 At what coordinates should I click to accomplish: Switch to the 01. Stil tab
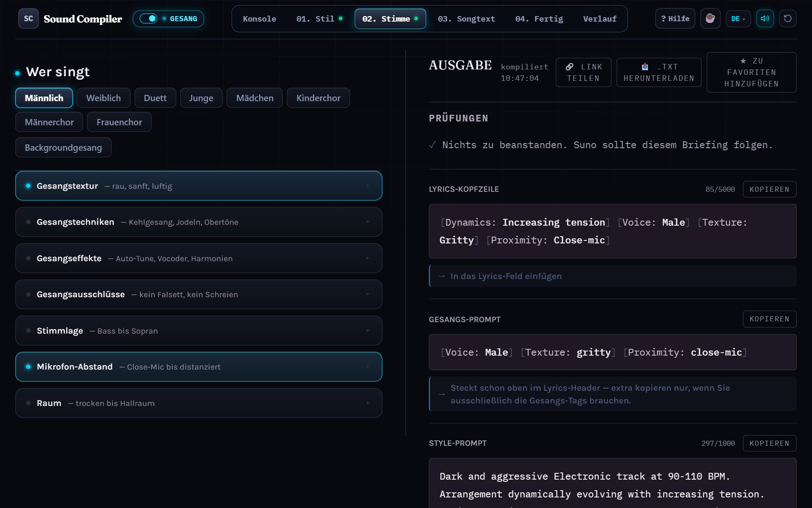[319, 19]
